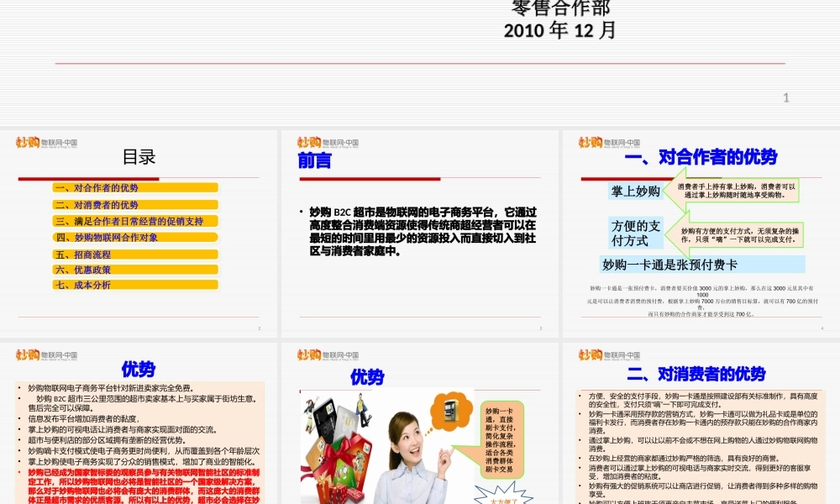Click contents entry 二、对消费者的优势
This screenshot has width=840, height=504.
coord(135,205)
